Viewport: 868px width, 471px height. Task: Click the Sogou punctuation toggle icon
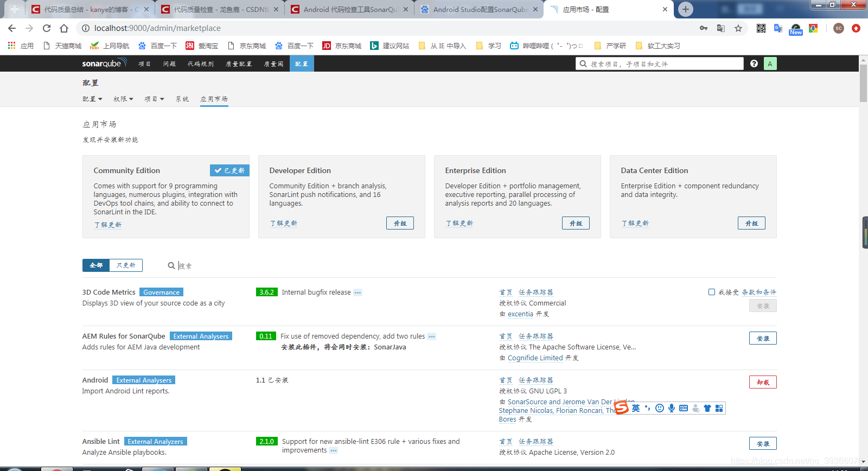[x=647, y=408]
